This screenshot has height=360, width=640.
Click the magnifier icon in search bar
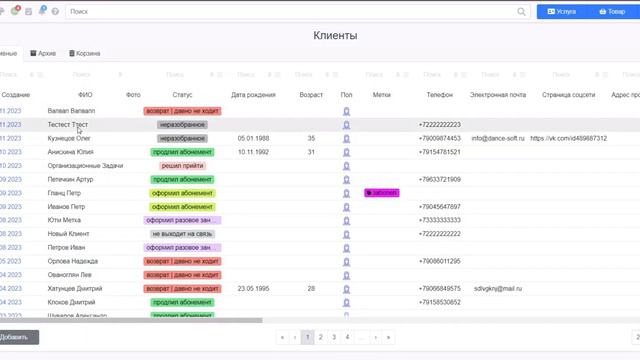pyautogui.click(x=521, y=11)
